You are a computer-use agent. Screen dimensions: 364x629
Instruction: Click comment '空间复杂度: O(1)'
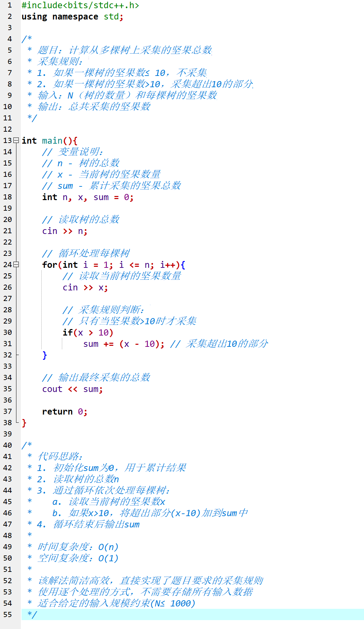click(x=78, y=558)
